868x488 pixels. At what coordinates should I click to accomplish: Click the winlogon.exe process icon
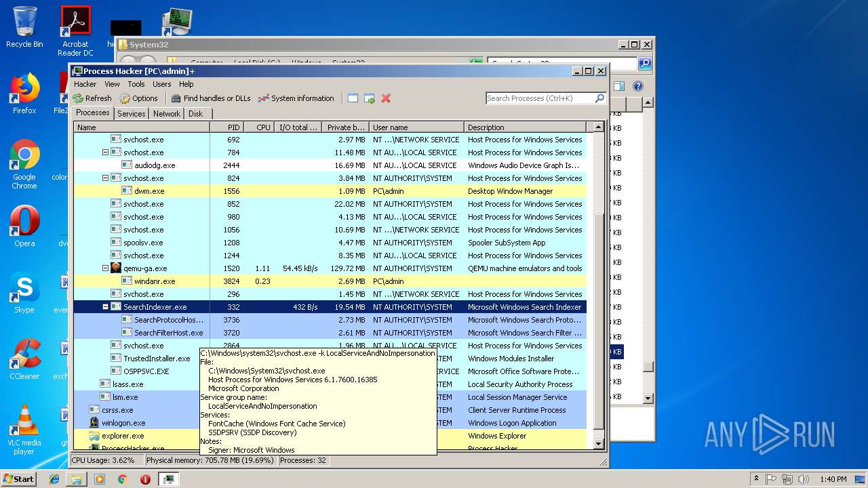94,423
